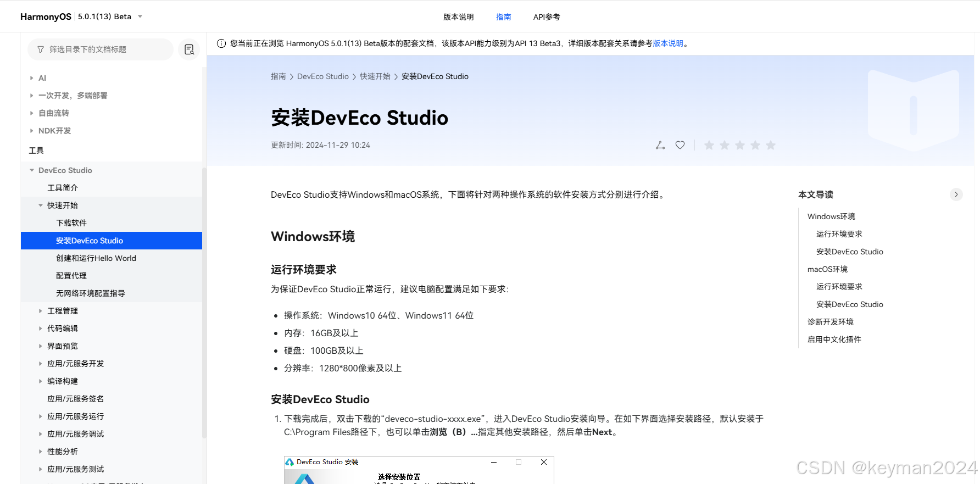Expand 应用/元服务开发 tree node
The height and width of the screenshot is (484, 980).
coord(41,364)
